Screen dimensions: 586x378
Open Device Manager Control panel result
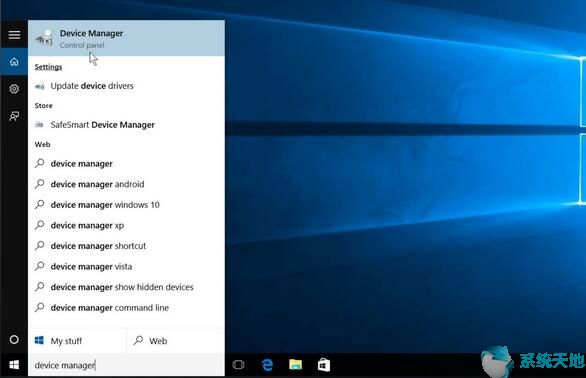pyautogui.click(x=126, y=38)
